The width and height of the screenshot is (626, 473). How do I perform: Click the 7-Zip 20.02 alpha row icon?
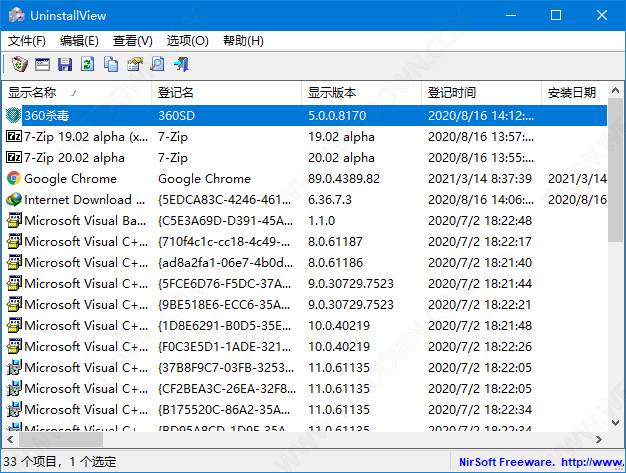(x=14, y=157)
